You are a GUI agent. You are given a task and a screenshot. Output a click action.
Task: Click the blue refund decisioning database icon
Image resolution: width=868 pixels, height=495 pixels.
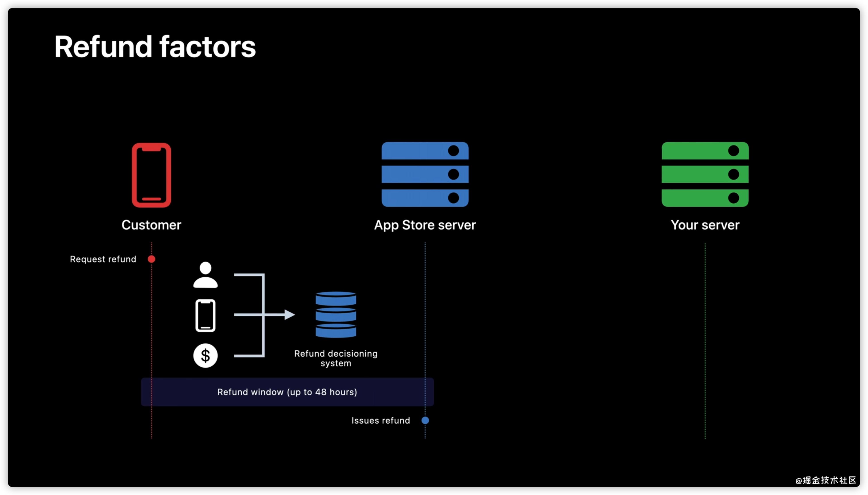336,314
